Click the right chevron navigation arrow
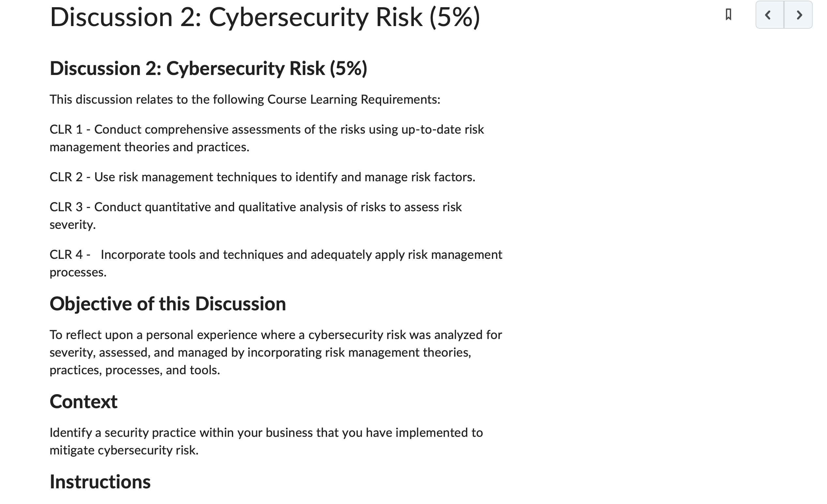This screenshot has height=504, width=827. [x=800, y=15]
